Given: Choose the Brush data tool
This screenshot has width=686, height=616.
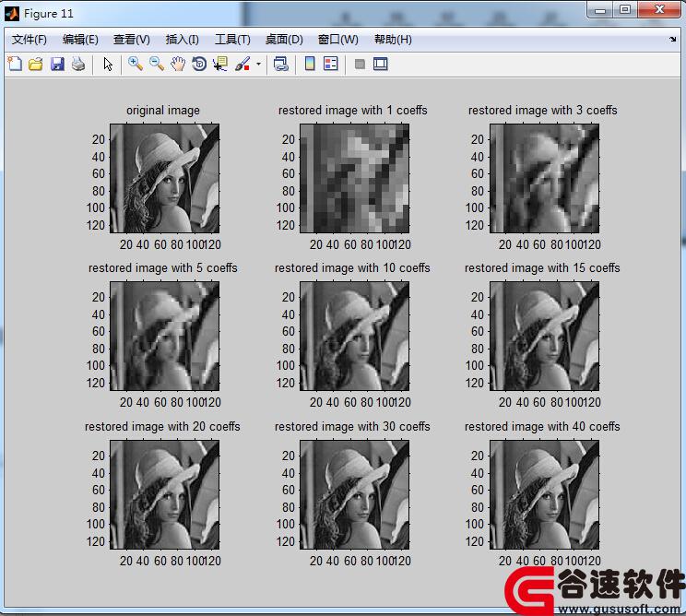Looking at the screenshot, I should point(242,64).
